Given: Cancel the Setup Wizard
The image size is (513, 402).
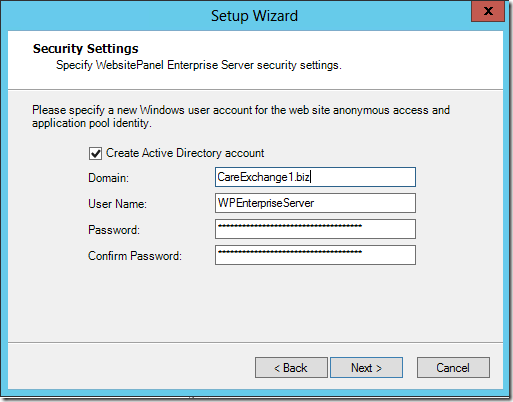Looking at the screenshot, I should coord(453,368).
